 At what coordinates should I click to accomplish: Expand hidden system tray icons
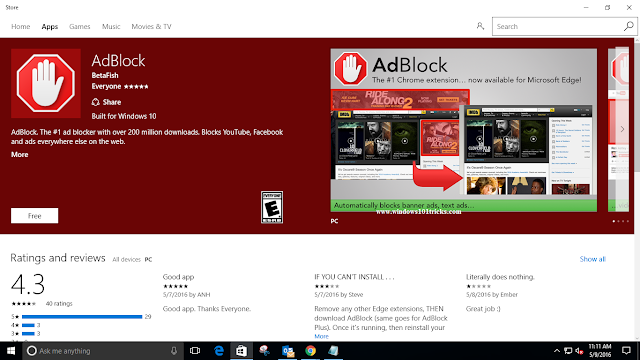point(556,351)
